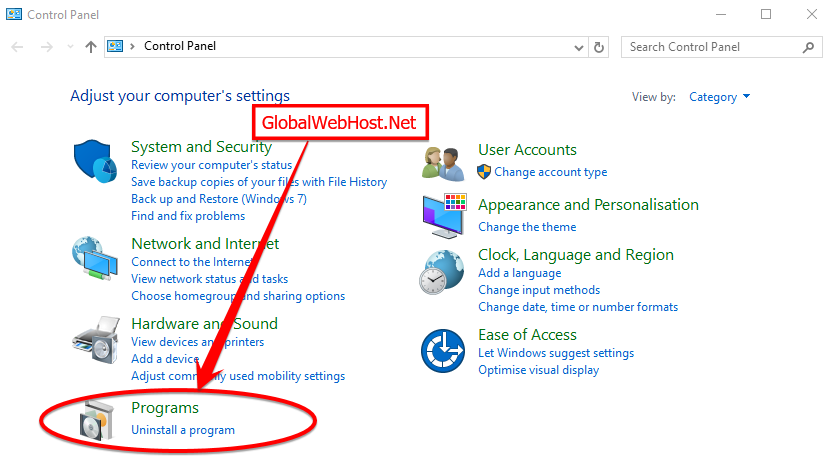Open the Clock, Language and Region globe icon
The width and height of the screenshot is (831, 472).
[x=441, y=272]
